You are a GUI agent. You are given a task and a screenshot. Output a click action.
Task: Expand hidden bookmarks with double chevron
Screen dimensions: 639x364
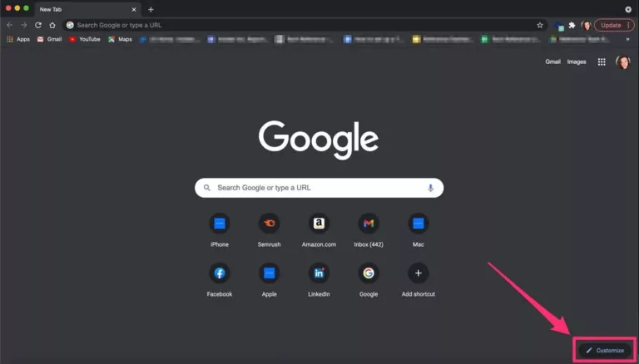pos(627,40)
